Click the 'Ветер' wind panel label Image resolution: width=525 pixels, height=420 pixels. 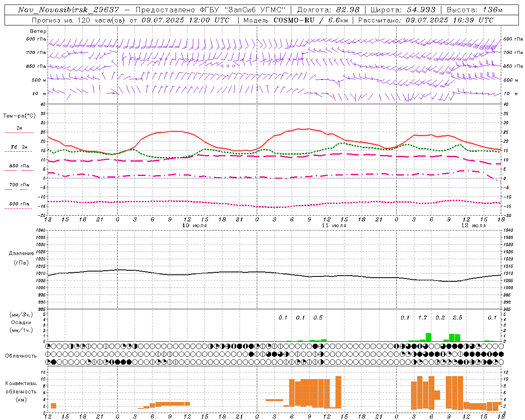(x=38, y=31)
